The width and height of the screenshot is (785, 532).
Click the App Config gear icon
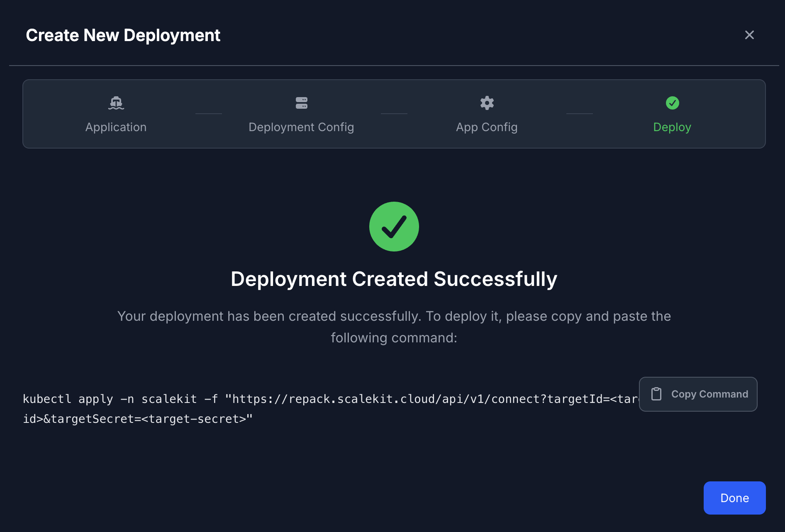point(487,102)
